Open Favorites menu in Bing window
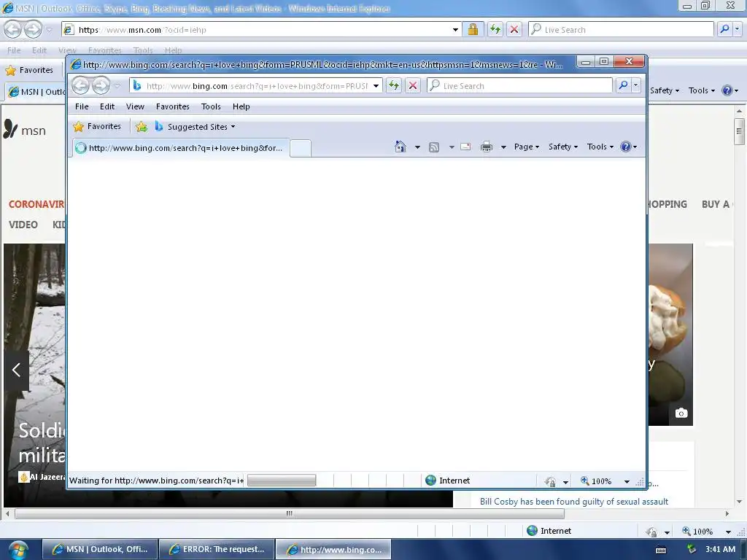747x560 pixels. click(x=172, y=106)
